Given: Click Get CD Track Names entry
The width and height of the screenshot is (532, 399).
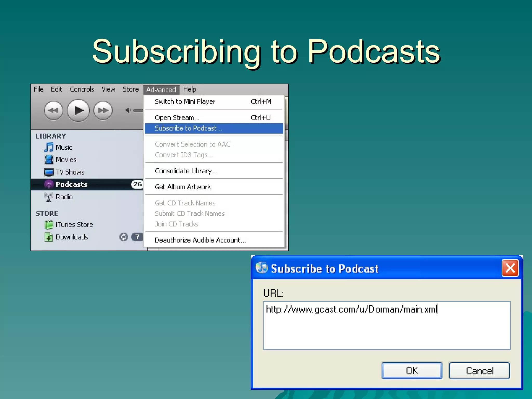Looking at the screenshot, I should 214,203.
